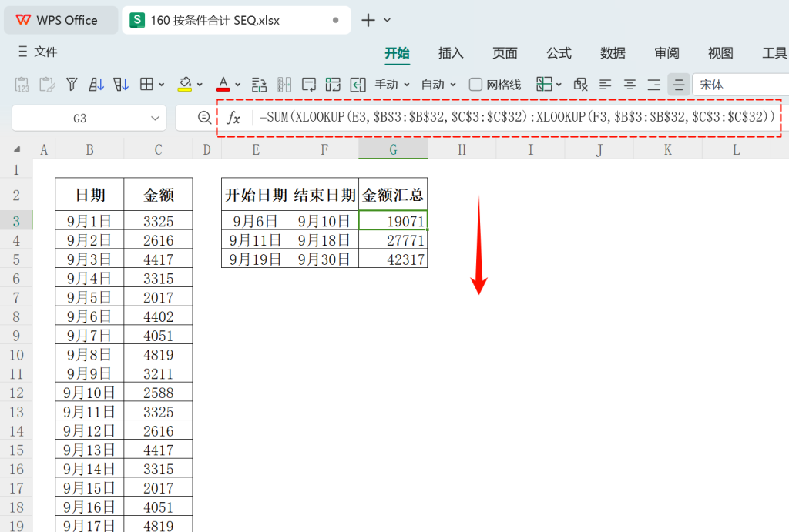Click the fill color yellow swatch bar
Image resolution: width=789 pixels, height=532 pixels.
pyautogui.click(x=185, y=90)
